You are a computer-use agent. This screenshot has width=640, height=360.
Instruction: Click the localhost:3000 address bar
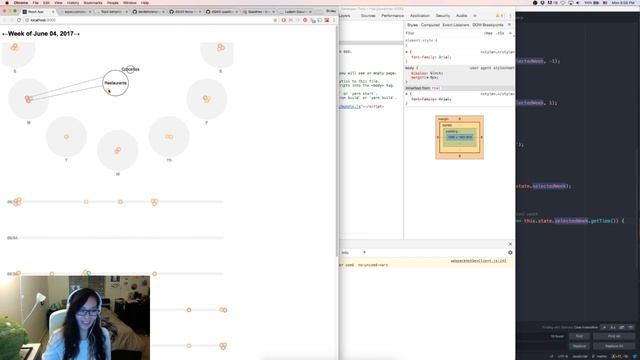point(149,20)
